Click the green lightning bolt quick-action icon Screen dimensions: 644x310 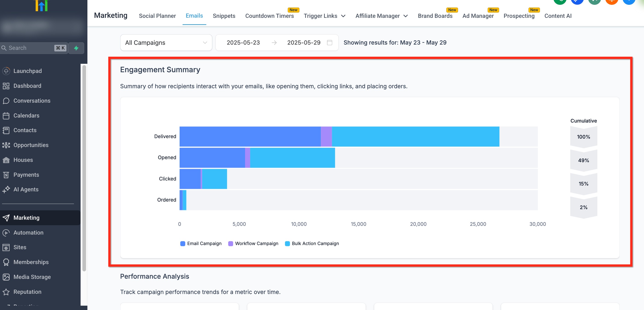coord(76,48)
